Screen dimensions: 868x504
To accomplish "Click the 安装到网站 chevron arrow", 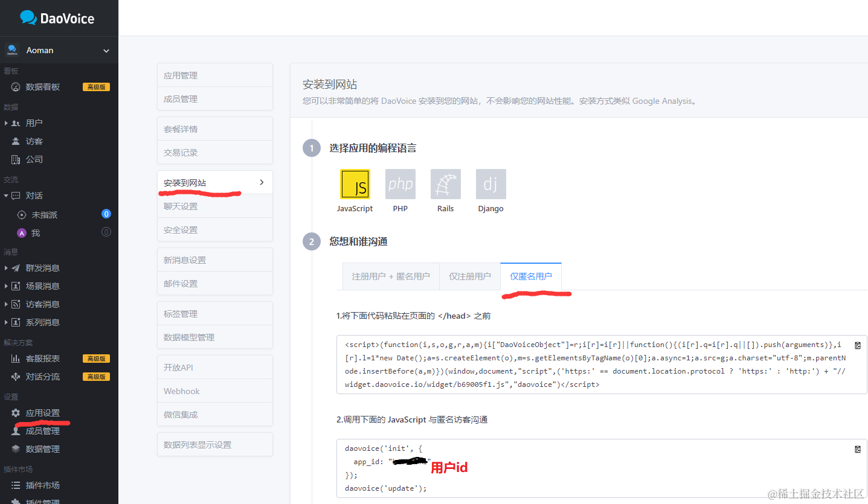I will [x=262, y=182].
